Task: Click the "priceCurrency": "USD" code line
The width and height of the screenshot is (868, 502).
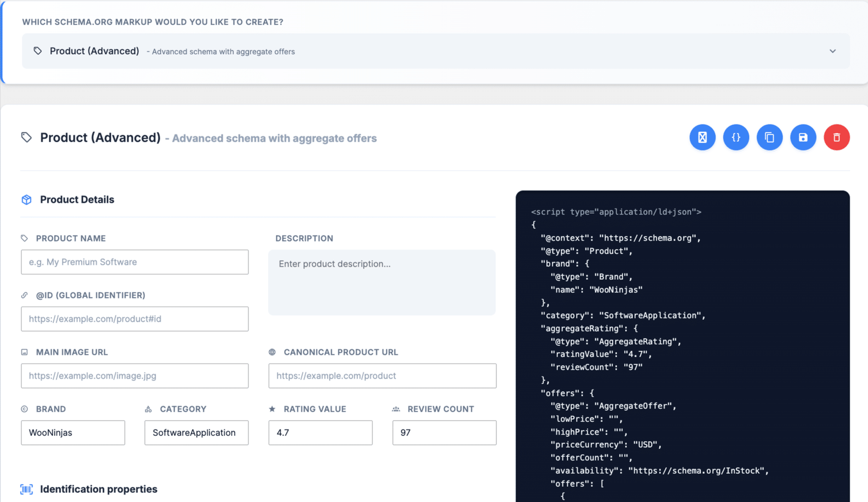Action: pyautogui.click(x=606, y=444)
